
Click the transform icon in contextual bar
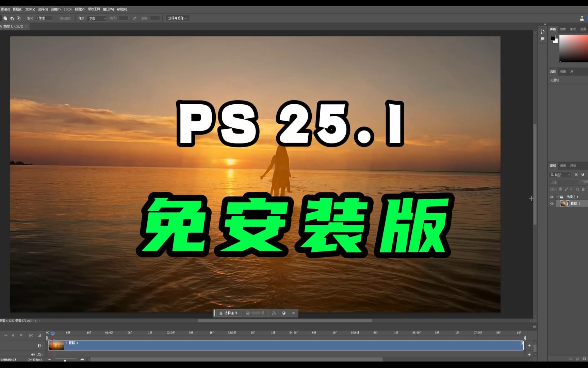274,313
